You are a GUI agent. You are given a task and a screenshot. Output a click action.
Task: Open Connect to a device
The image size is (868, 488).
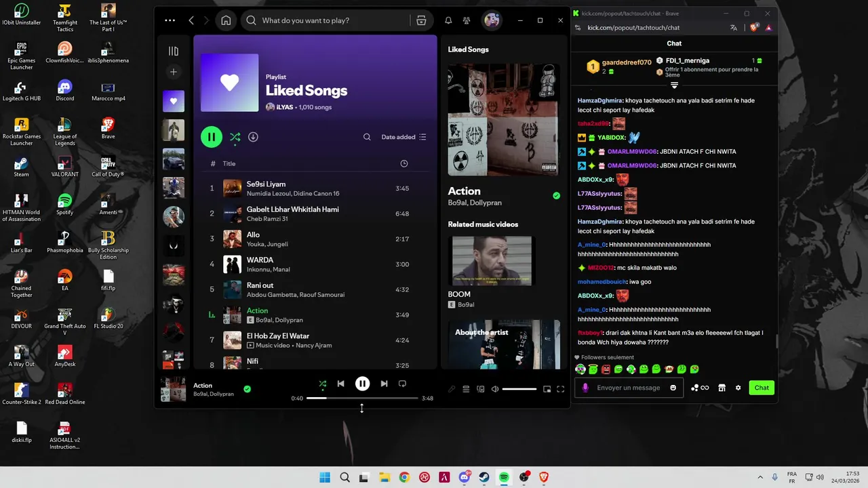[481, 389]
